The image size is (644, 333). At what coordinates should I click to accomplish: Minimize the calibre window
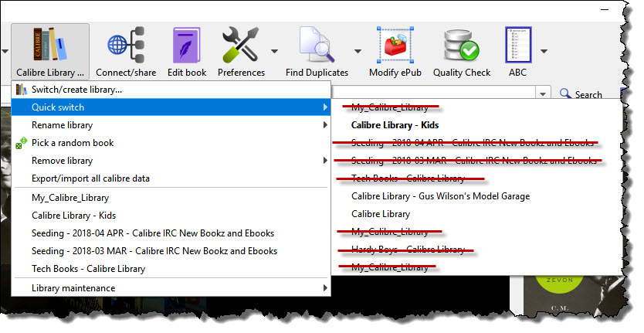click(605, 9)
